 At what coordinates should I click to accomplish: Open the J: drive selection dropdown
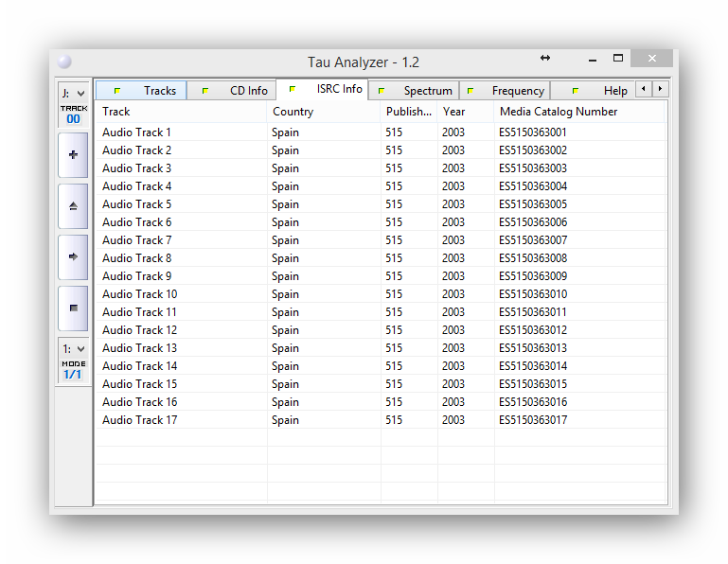tap(73, 93)
